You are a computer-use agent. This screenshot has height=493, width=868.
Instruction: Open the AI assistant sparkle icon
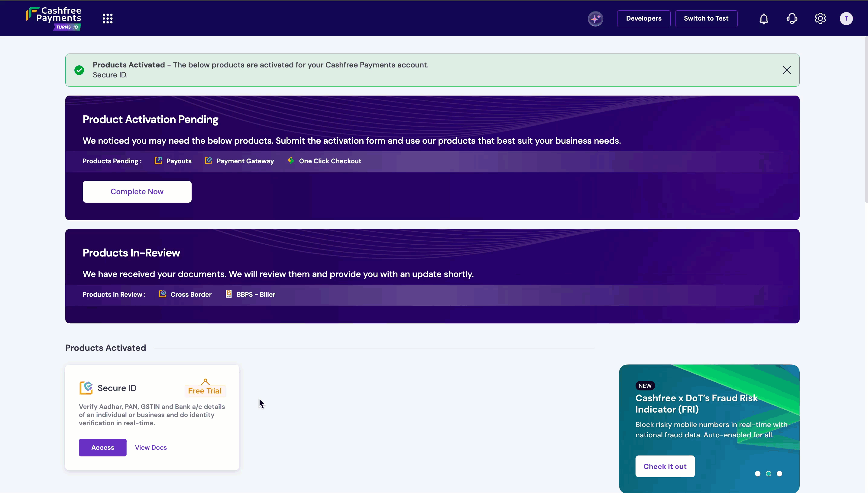[595, 19]
